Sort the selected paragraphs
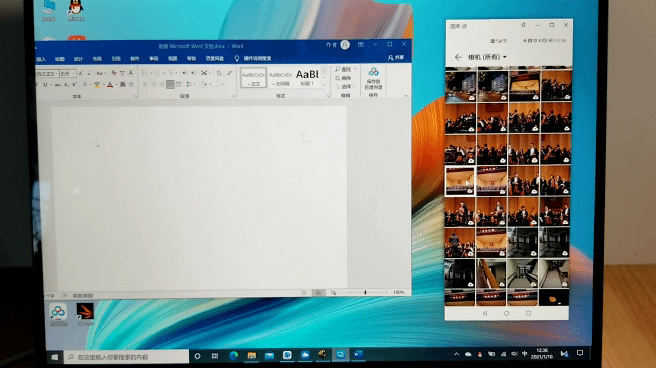 pos(219,73)
